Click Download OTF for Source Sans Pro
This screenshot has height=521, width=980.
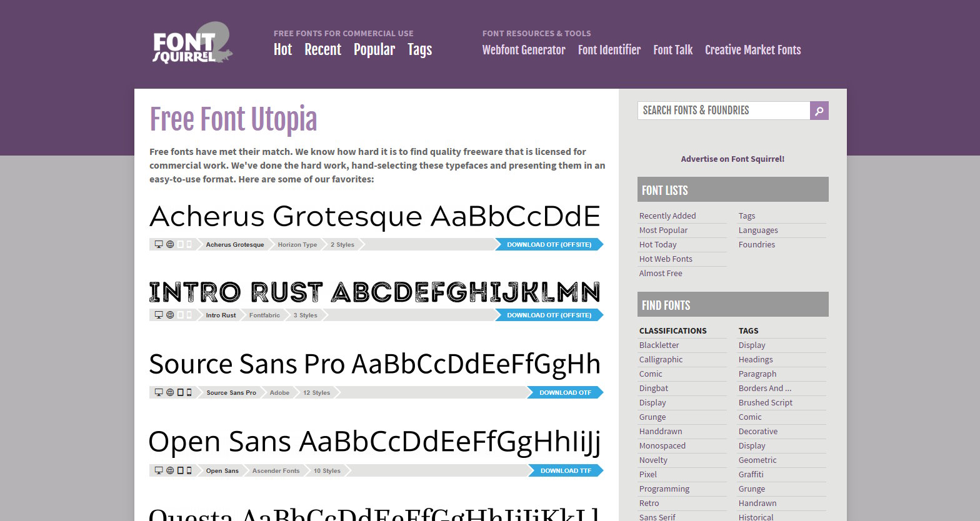point(565,392)
